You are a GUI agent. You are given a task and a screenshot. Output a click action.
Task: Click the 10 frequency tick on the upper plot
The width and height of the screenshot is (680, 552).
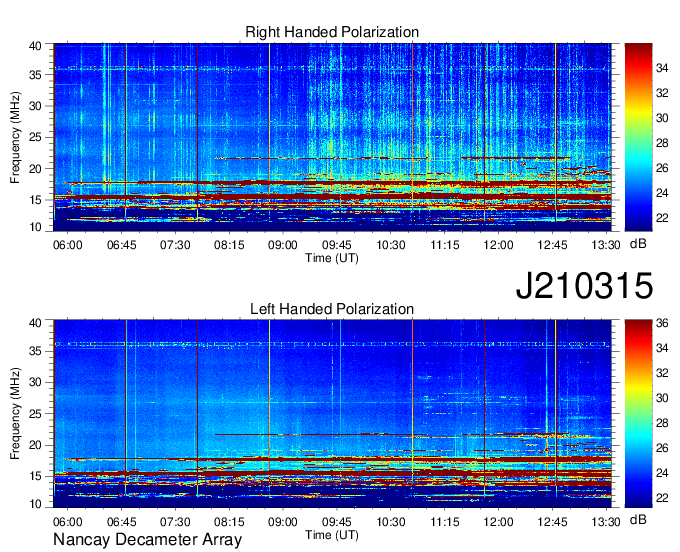coord(35,226)
